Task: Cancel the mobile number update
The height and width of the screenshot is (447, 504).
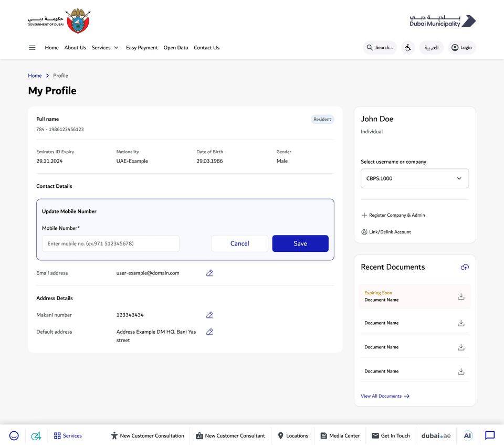Action: click(x=240, y=243)
